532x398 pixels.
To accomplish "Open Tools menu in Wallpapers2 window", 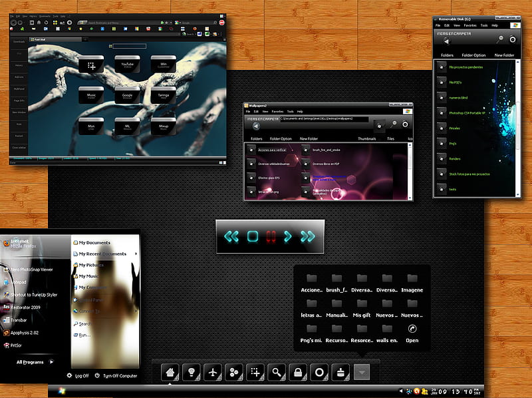I will pos(290,111).
